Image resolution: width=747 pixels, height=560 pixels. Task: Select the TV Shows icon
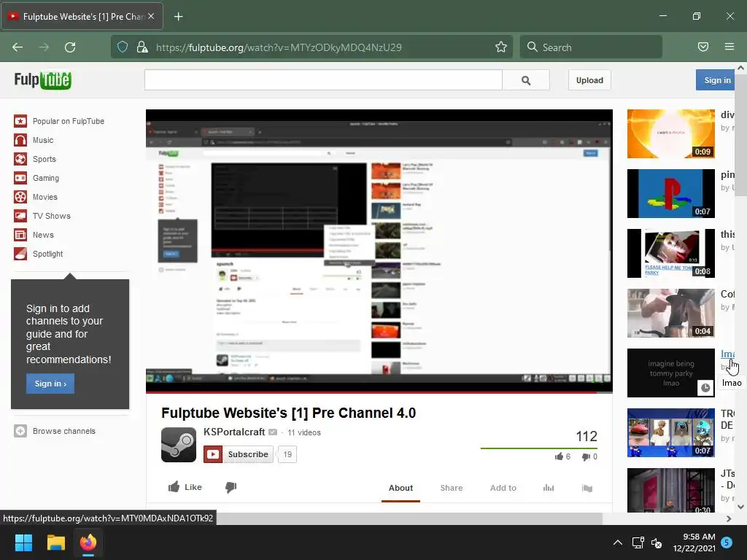pyautogui.click(x=20, y=216)
